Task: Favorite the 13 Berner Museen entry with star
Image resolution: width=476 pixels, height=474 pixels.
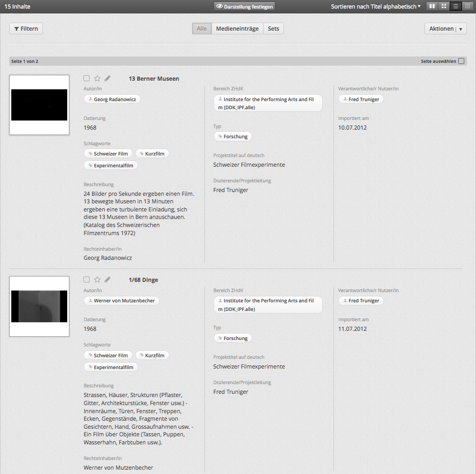Action: pos(97,79)
